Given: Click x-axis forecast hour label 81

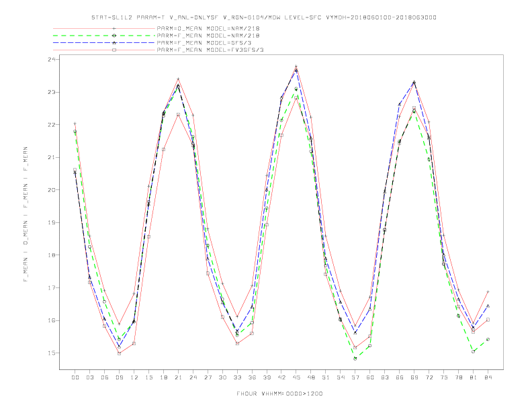Looking at the screenshot, I should pos(474,377).
